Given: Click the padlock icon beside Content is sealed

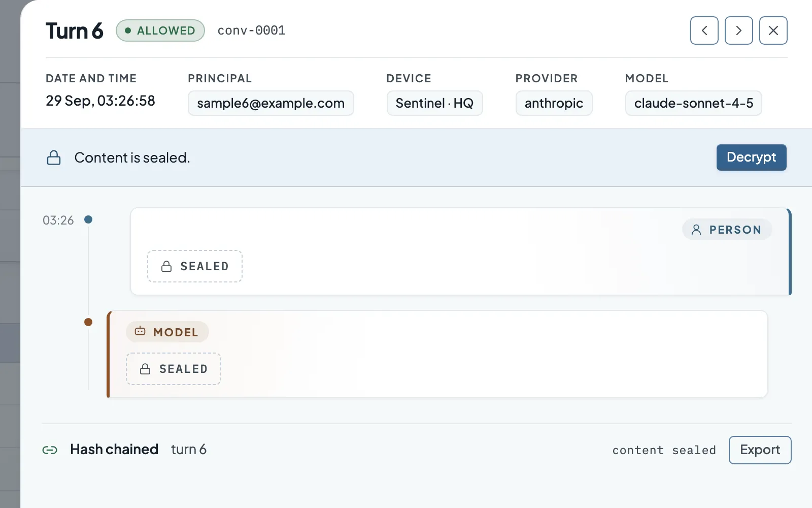Looking at the screenshot, I should tap(54, 157).
